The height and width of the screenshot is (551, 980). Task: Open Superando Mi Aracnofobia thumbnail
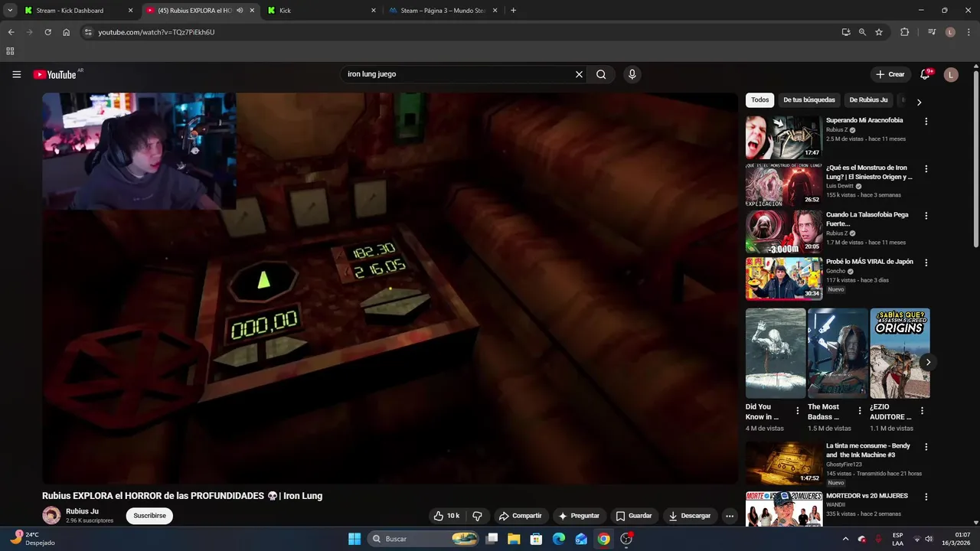[784, 137]
